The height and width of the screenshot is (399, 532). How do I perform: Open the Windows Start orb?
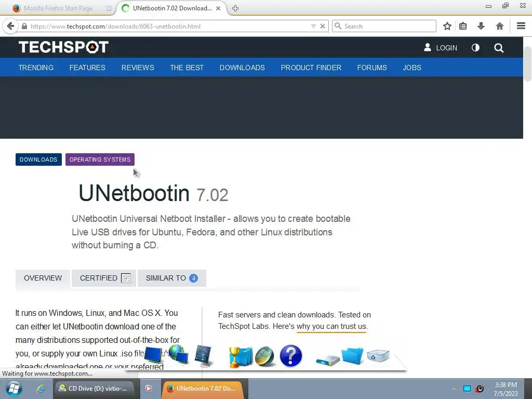point(14,389)
